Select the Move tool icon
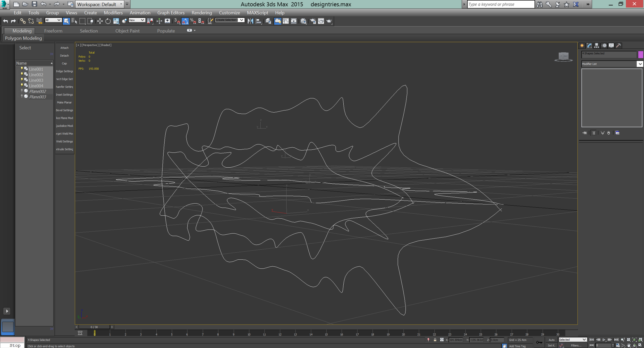Viewport: 644px width, 348px height. point(100,21)
